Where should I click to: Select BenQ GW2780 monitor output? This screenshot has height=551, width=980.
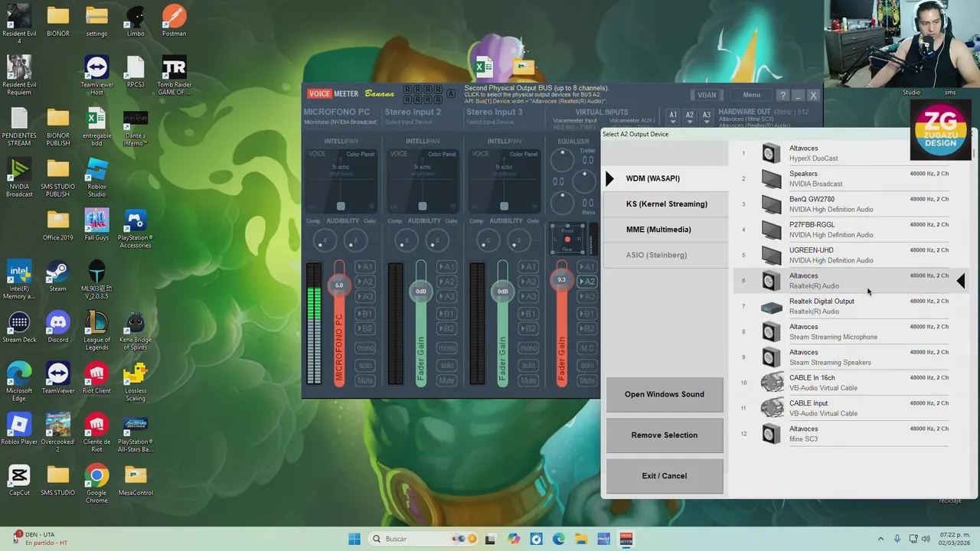point(841,204)
